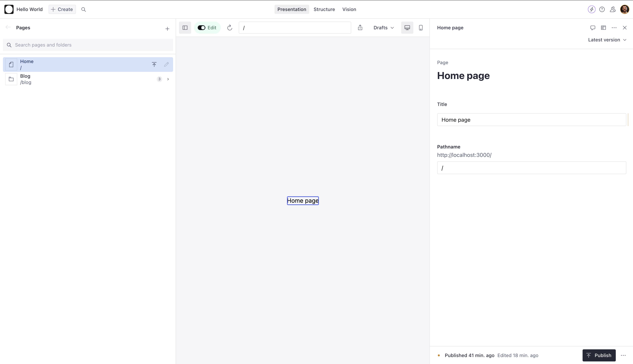Image resolution: width=633 pixels, height=364 pixels.
Task: Open the Drafts perspective dropdown
Action: 383,27
